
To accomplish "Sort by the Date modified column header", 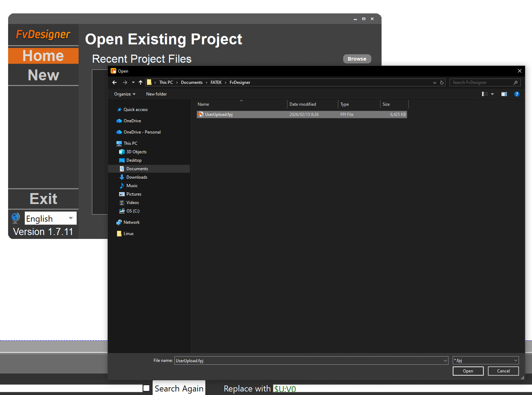I will 303,104.
